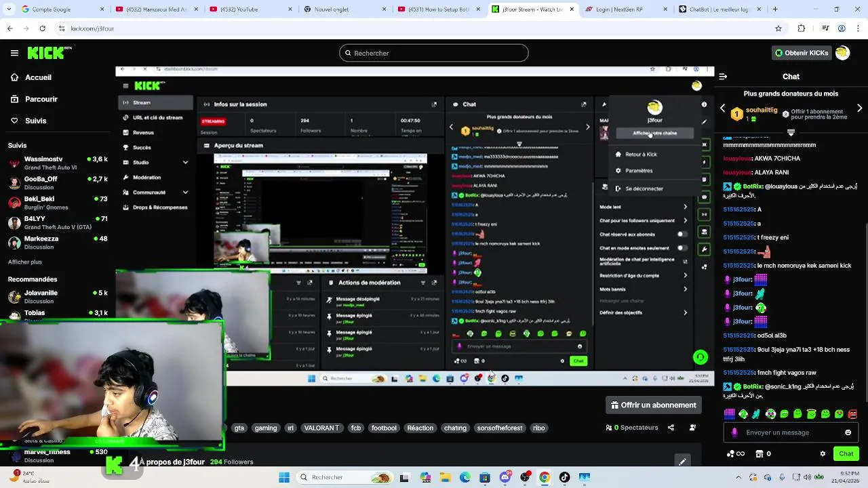Viewport: 868px width, 488px height.
Task: Click microphone icon in message field
Action: [x=734, y=432]
